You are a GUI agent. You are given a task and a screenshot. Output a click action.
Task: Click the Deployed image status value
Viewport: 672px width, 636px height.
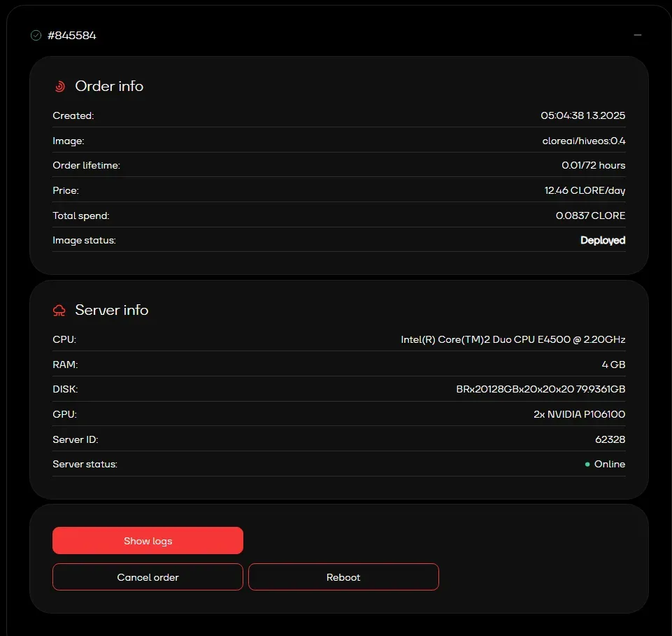(603, 240)
